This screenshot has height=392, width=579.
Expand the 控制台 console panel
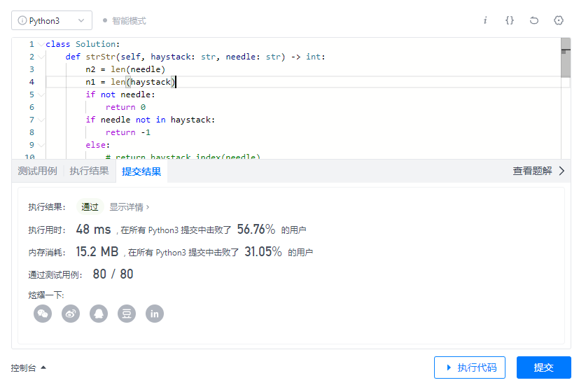click(29, 367)
